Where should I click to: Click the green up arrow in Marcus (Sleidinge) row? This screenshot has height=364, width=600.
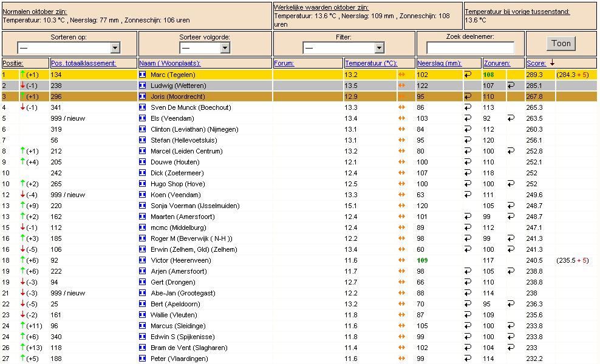pos(22,325)
